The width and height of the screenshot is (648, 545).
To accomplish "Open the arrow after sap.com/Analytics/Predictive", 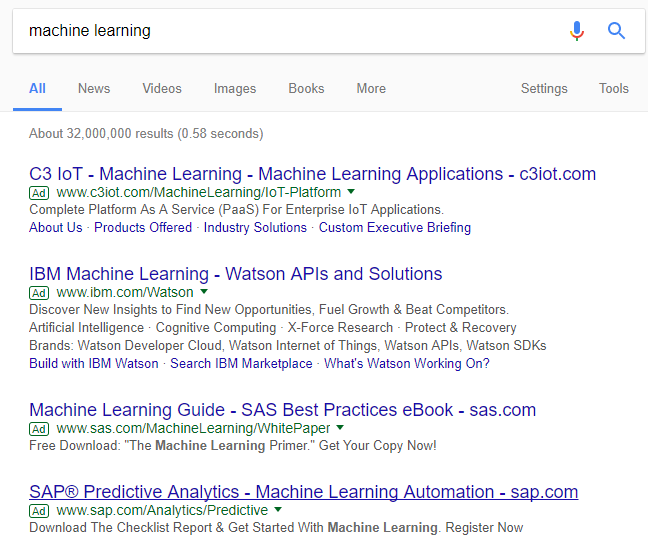I will [278, 509].
